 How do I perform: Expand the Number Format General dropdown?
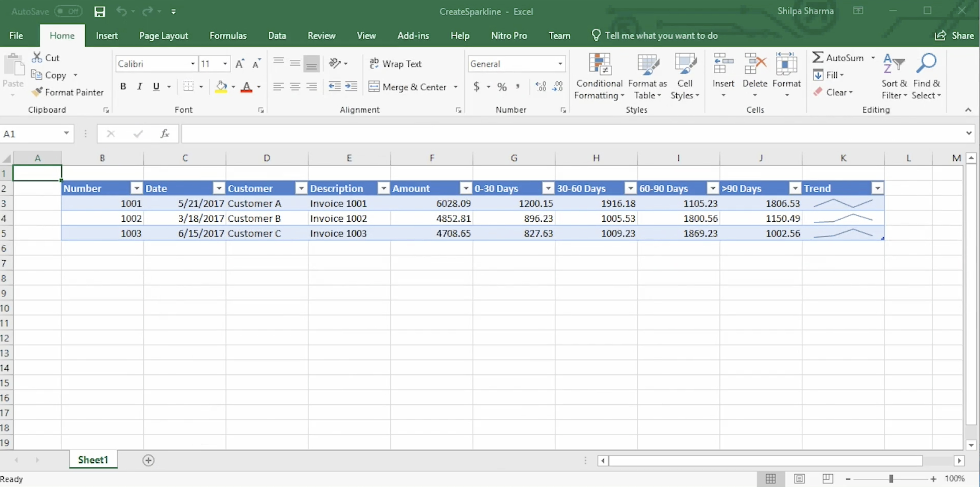tap(560, 64)
